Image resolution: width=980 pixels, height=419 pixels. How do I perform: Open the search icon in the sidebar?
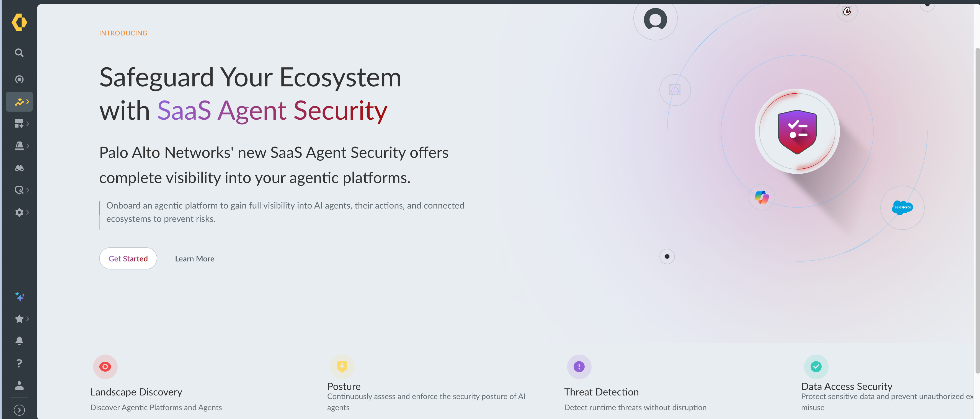[19, 53]
